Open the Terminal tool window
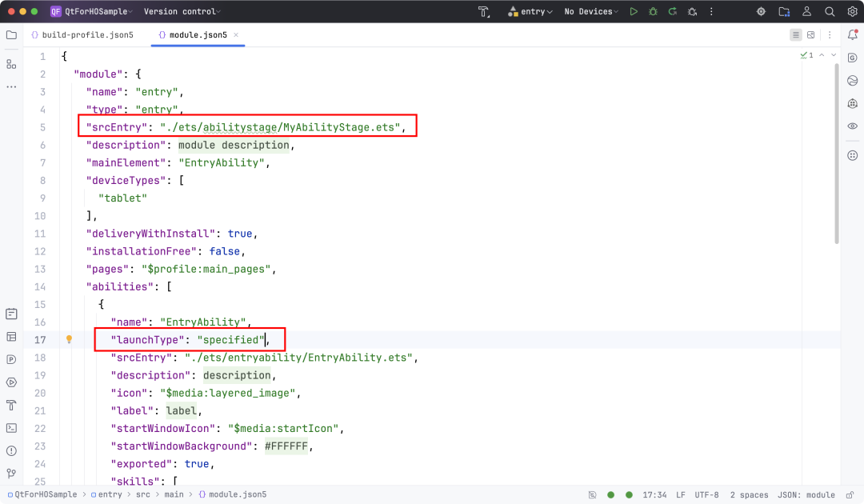The width and height of the screenshot is (864, 504). (11, 428)
